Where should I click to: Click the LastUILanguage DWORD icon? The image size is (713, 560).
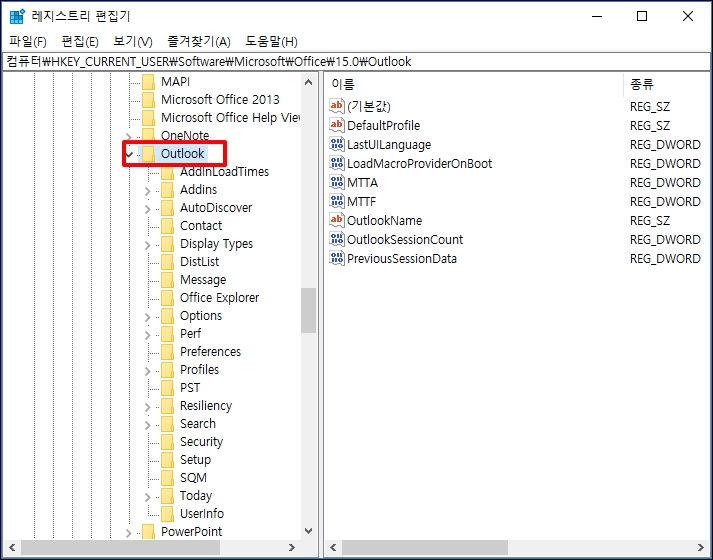(337, 144)
